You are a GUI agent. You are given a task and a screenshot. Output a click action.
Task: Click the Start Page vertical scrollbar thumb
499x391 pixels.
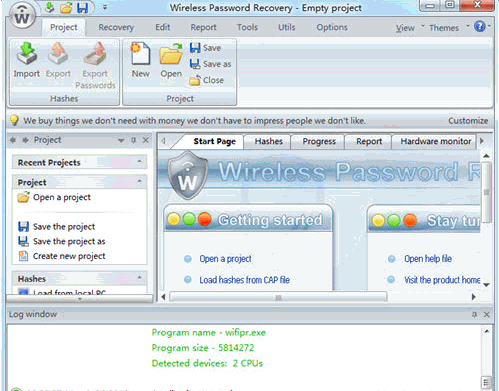pyautogui.click(x=486, y=192)
